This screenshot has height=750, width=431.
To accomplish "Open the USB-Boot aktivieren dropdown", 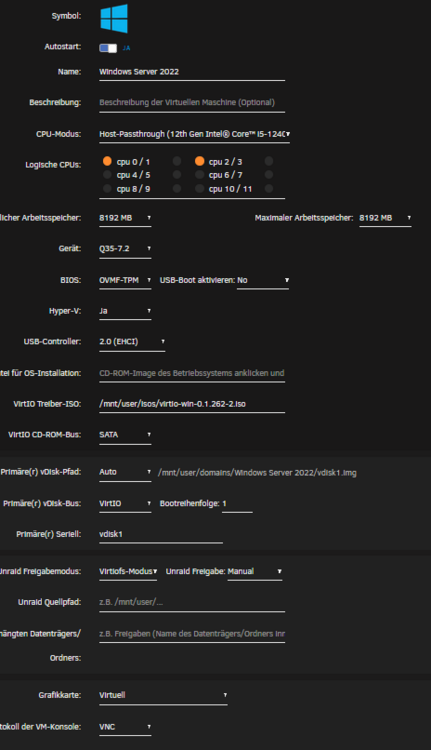I will click(x=263, y=280).
